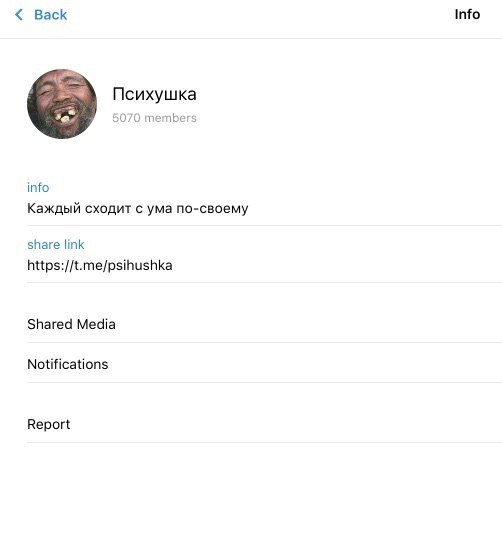Select the blue share link label
The width and height of the screenshot is (502, 558).
click(56, 244)
